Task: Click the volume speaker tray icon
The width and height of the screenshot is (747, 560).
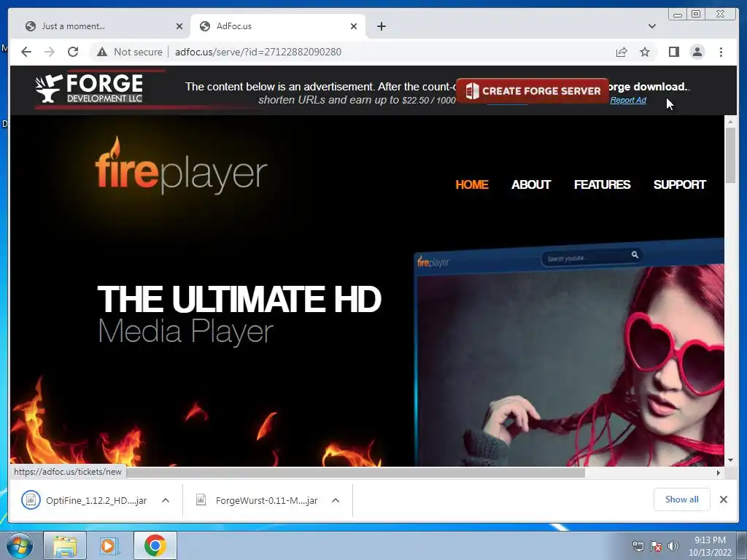Action: (673, 546)
